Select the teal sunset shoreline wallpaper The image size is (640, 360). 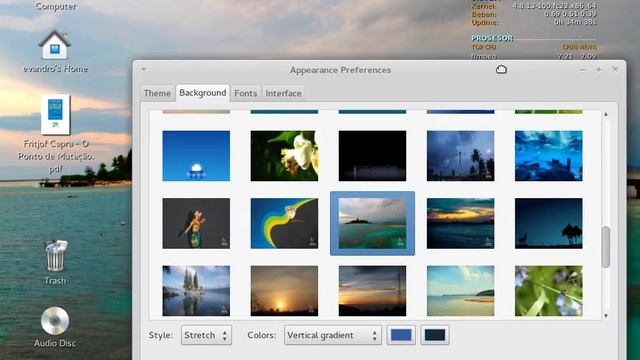coord(461,223)
